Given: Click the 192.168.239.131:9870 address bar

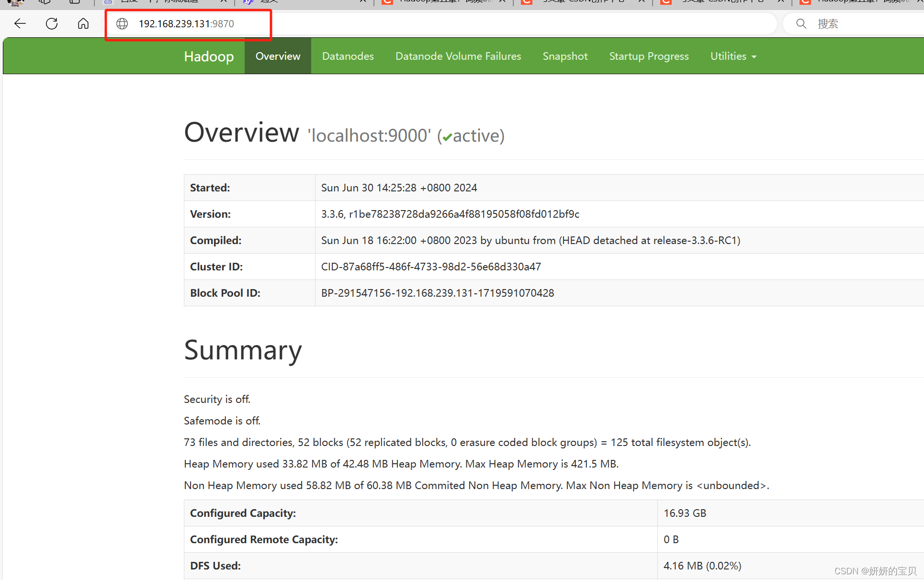Looking at the screenshot, I should click(186, 23).
